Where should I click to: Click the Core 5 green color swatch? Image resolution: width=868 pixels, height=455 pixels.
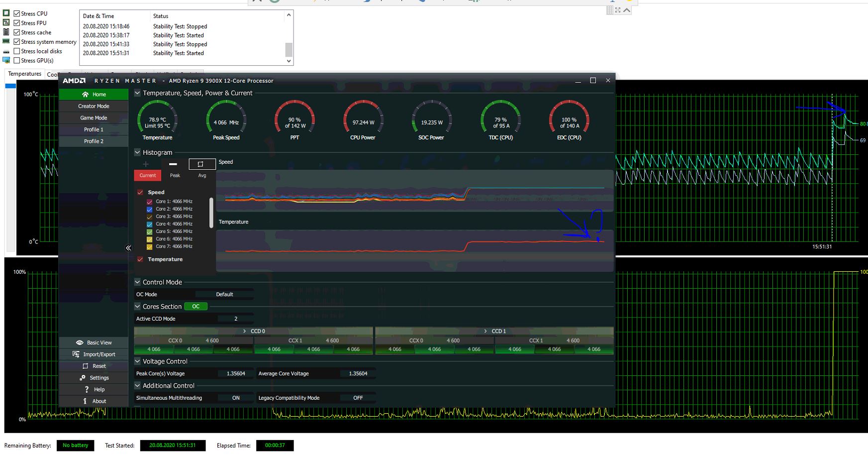pyautogui.click(x=150, y=231)
